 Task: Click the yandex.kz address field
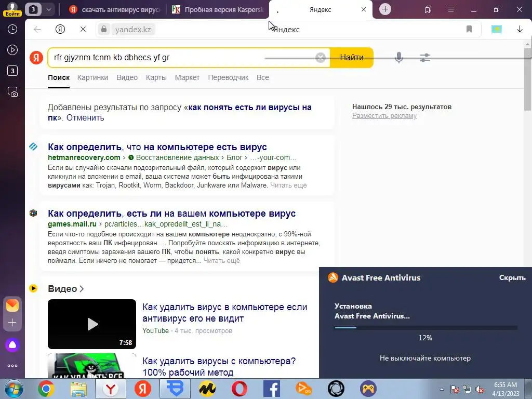click(x=133, y=30)
